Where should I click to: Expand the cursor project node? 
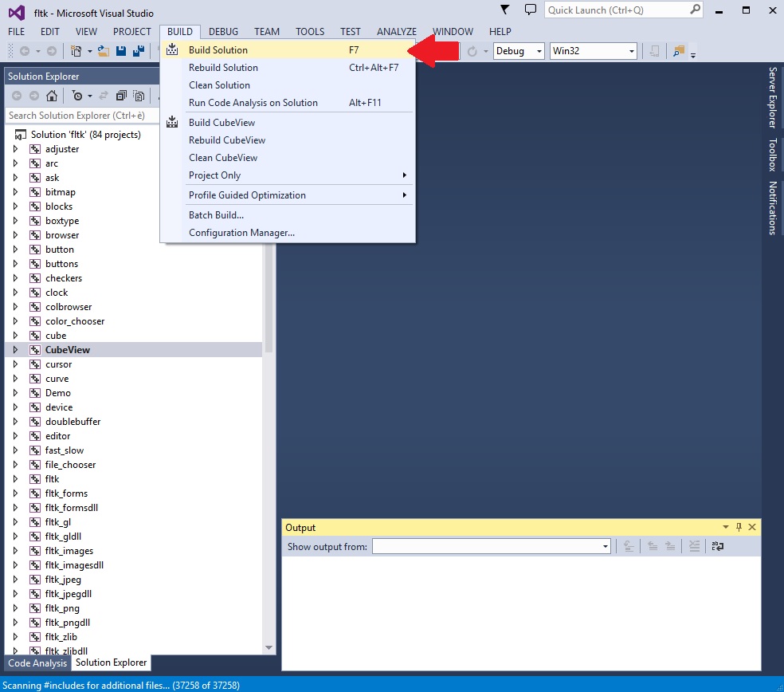pyautogui.click(x=15, y=364)
